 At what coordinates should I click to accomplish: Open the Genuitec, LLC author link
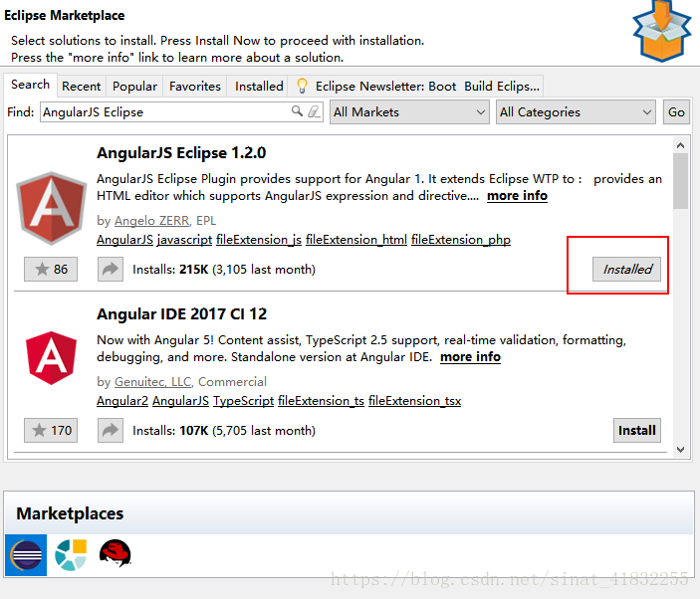tap(152, 382)
